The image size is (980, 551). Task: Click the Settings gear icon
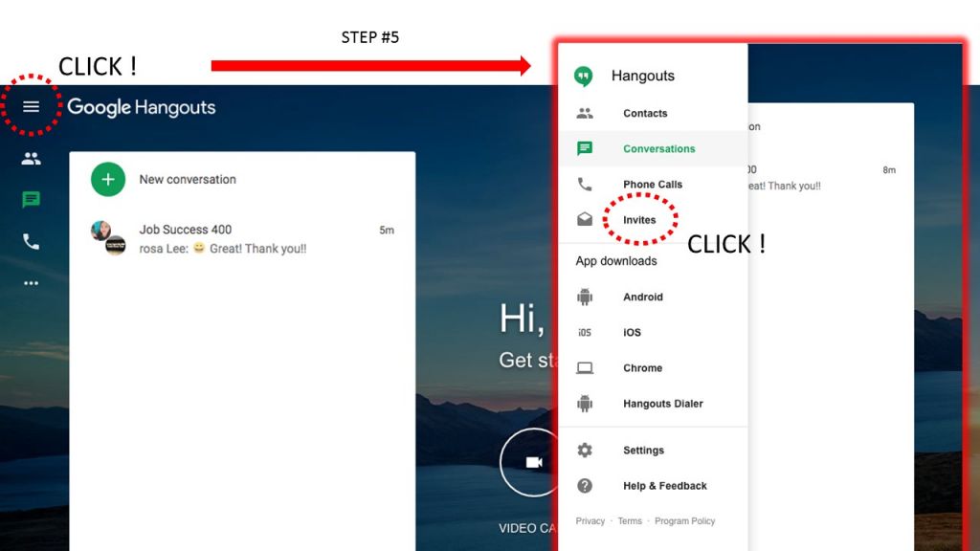click(585, 450)
